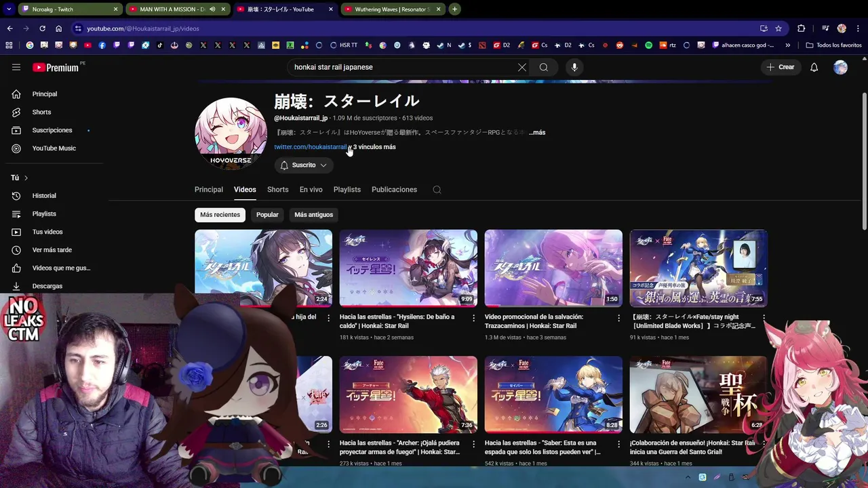The height and width of the screenshot is (488, 868).
Task: Open options for Saber video
Action: click(x=618, y=444)
